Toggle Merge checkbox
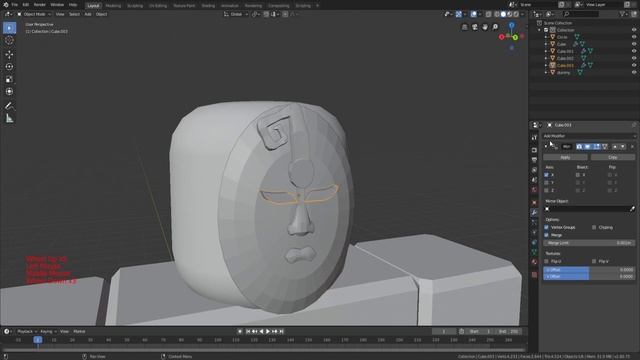Viewport: 640px width, 360px height. [547, 235]
